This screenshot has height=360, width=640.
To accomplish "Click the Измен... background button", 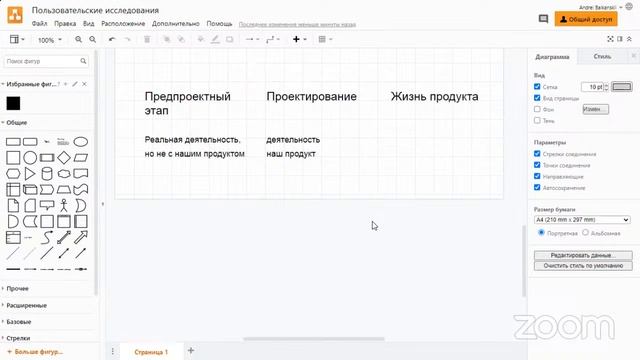I will pyautogui.click(x=595, y=109).
